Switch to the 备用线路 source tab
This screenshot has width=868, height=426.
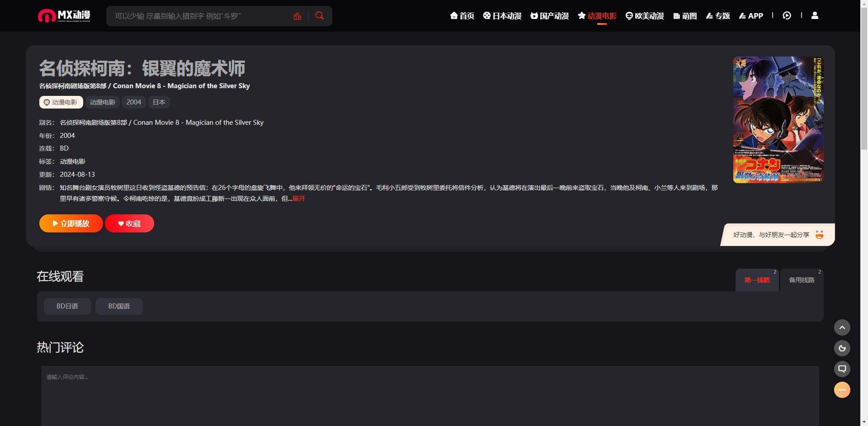point(801,280)
